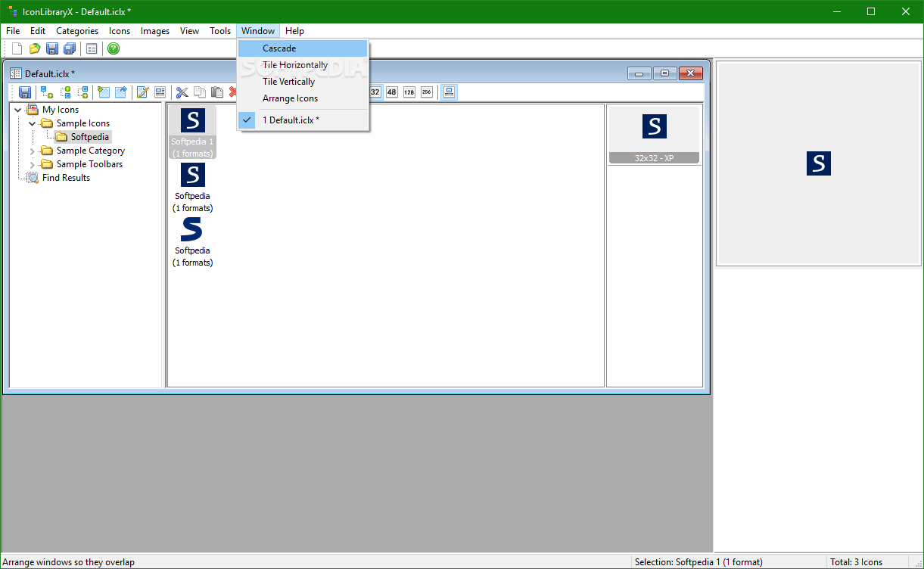The image size is (924, 569).
Task: Collapse the My Icons tree node
Action: pyautogui.click(x=18, y=110)
